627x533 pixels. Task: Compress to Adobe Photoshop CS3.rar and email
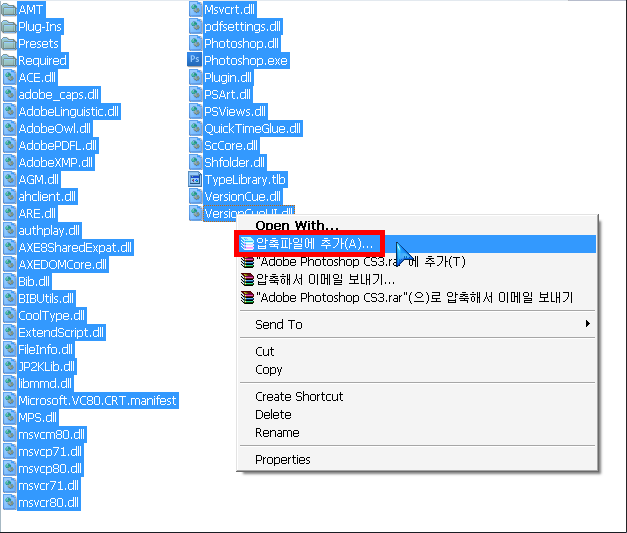(417, 297)
